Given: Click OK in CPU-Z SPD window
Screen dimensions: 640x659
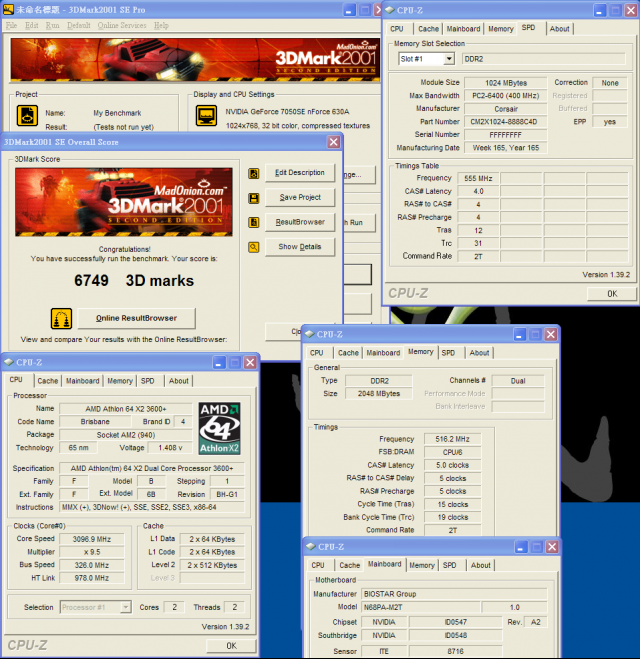Looking at the screenshot, I should pos(612,294).
